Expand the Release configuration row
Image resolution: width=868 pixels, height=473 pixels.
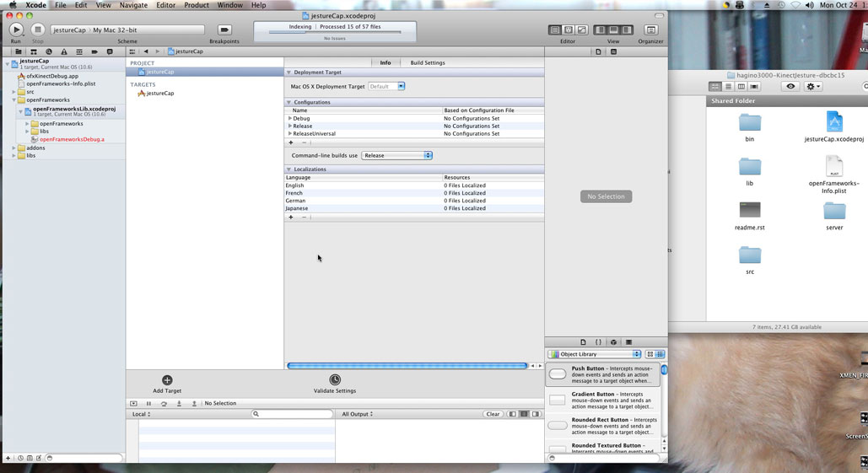pos(289,126)
